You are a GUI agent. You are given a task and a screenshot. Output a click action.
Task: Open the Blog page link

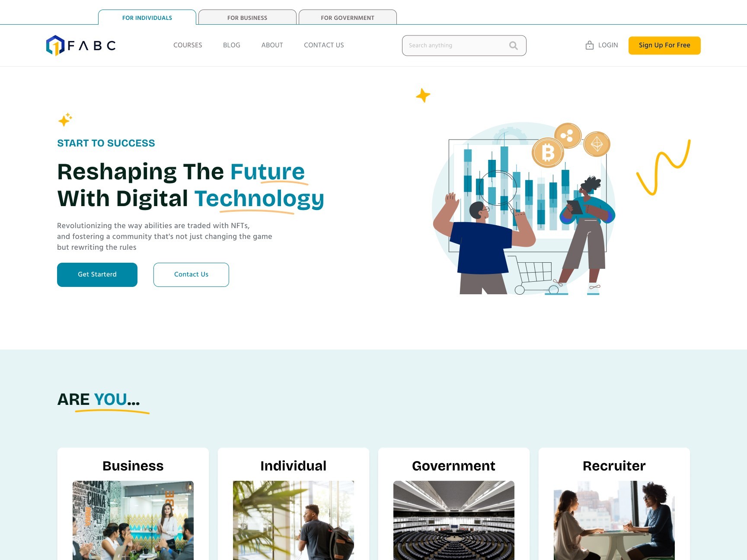(x=232, y=45)
